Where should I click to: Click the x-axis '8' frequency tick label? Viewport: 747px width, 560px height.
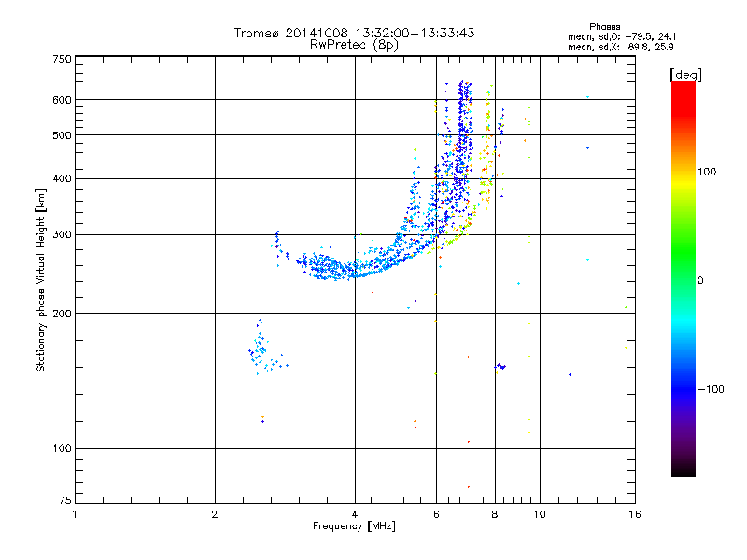coord(495,514)
